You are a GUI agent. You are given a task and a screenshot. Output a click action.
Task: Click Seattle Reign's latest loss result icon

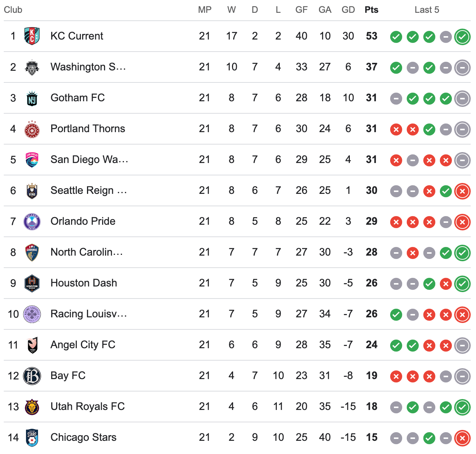coord(462,191)
